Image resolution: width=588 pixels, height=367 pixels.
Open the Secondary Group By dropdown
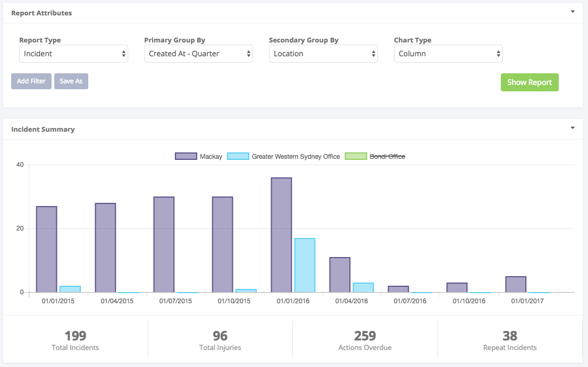pyautogui.click(x=323, y=54)
